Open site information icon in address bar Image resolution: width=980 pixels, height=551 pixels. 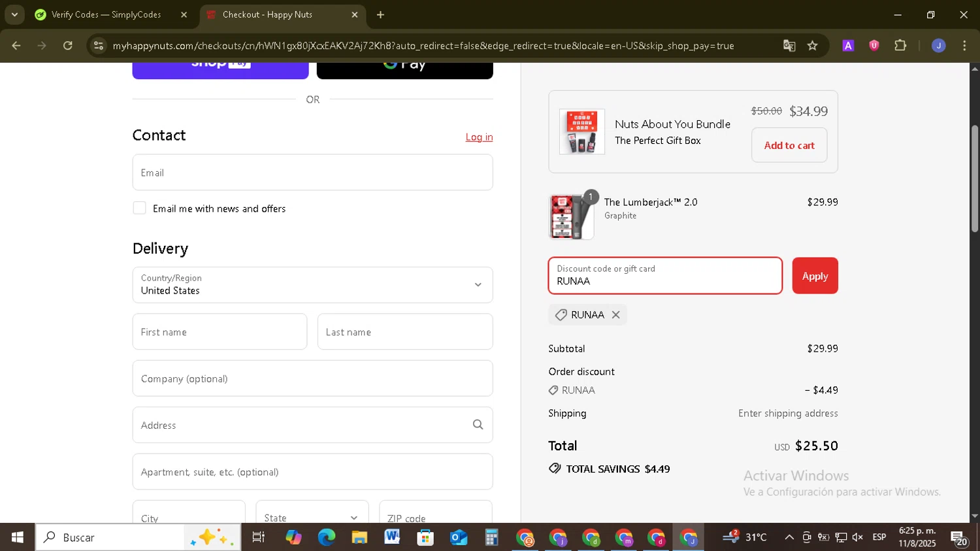point(99,46)
